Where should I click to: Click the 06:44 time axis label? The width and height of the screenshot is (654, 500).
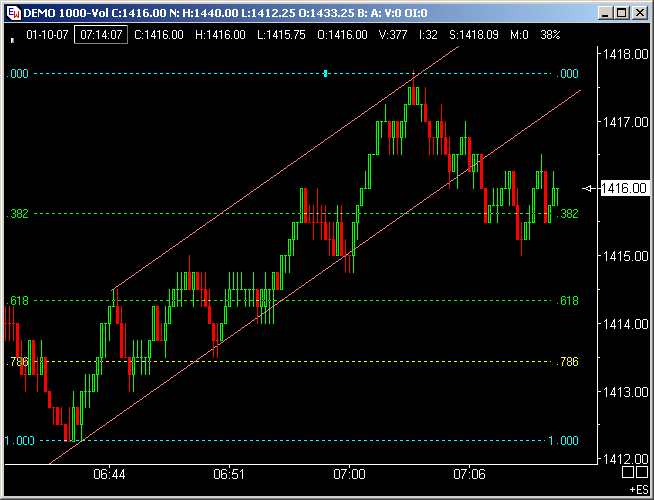click(x=109, y=475)
